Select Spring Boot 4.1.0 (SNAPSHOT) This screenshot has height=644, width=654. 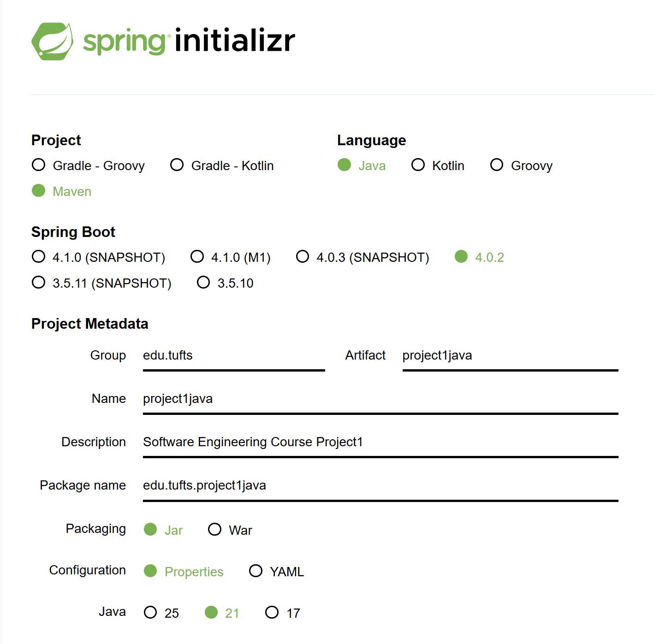click(x=39, y=257)
